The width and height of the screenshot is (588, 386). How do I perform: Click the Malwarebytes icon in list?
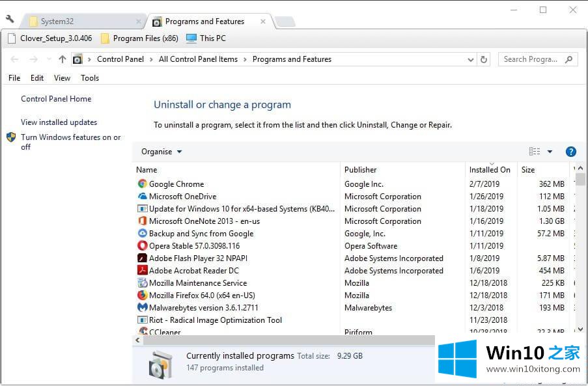[142, 307]
